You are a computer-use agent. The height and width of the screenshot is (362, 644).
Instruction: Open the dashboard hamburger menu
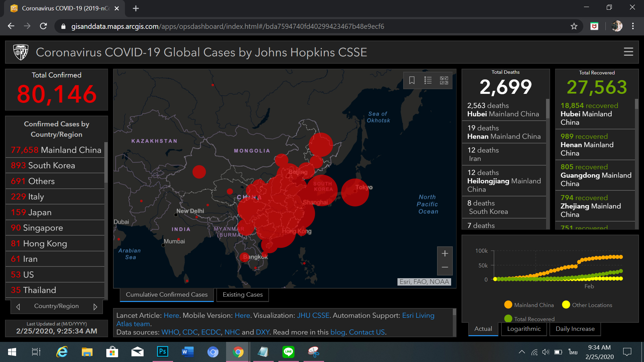[628, 52]
